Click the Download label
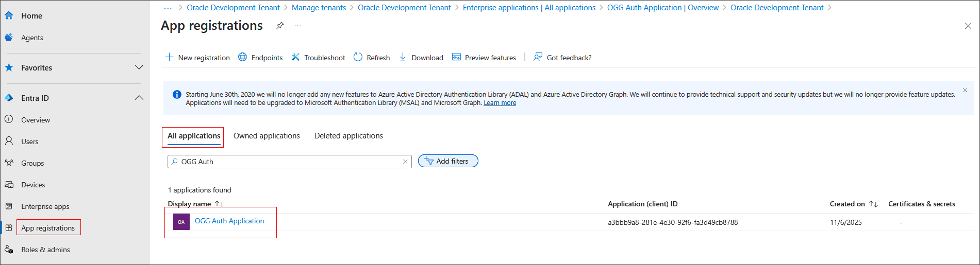 pyautogui.click(x=427, y=58)
